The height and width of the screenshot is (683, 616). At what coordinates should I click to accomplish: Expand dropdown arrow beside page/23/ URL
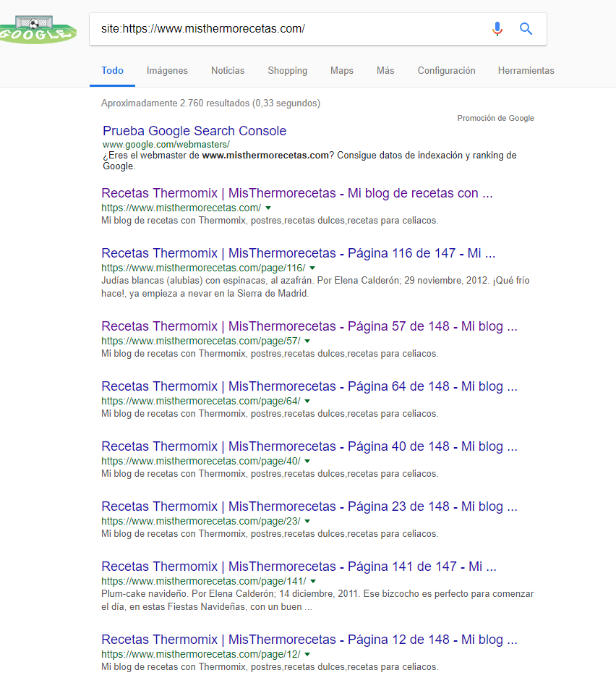point(307,522)
